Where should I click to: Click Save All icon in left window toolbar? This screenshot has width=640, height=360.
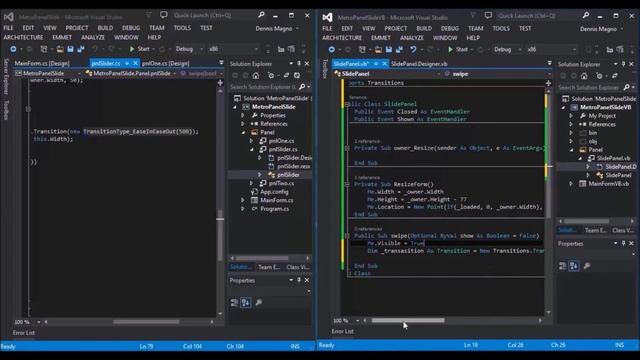[x=80, y=49]
